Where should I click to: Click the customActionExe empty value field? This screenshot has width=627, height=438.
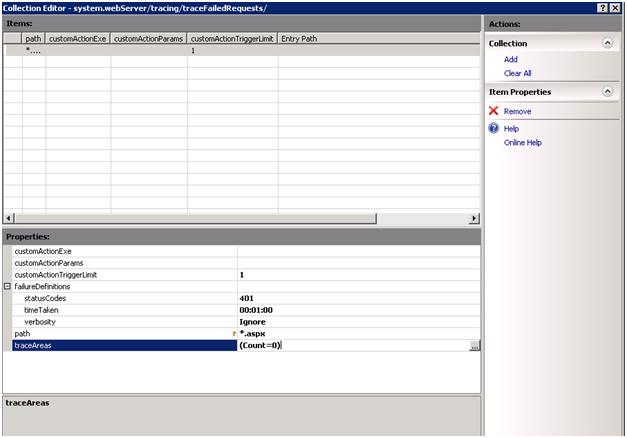(x=359, y=251)
